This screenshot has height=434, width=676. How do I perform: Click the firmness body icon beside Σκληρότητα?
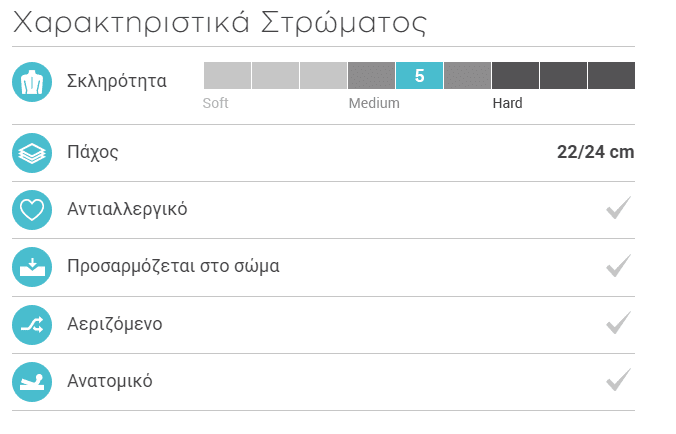pos(32,81)
